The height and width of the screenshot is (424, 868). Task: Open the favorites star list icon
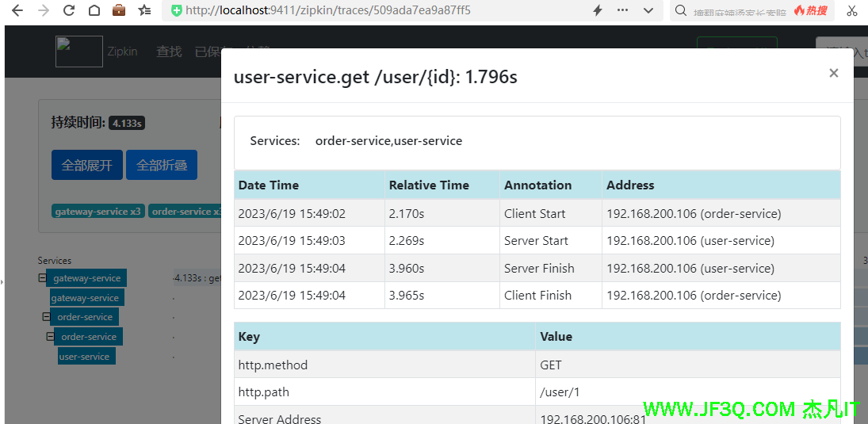tap(144, 10)
